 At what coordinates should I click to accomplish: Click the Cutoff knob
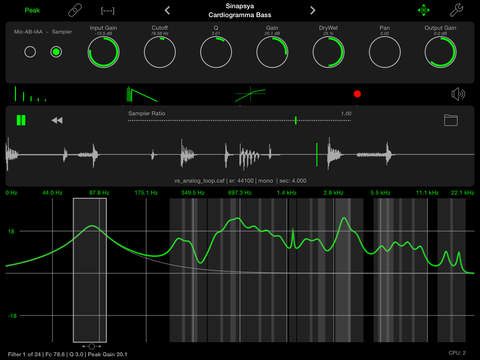[x=160, y=52]
